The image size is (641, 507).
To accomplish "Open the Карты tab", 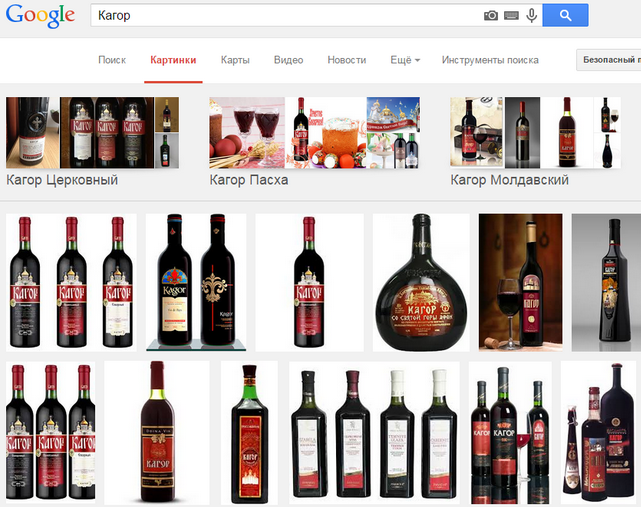I will point(235,60).
